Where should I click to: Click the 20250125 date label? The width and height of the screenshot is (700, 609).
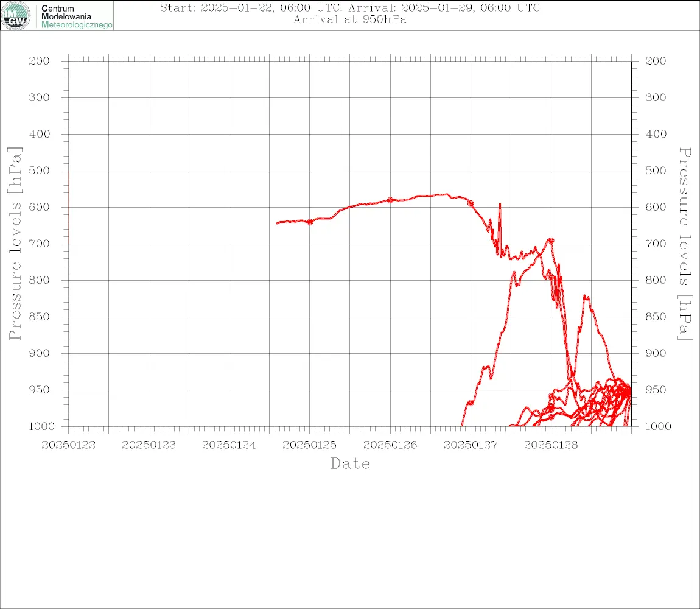pos(310,445)
